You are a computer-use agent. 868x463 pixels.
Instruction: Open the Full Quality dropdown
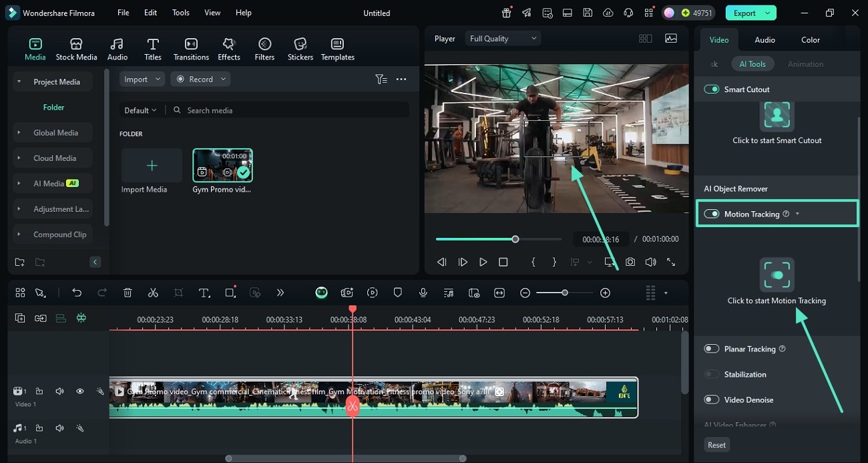(503, 39)
